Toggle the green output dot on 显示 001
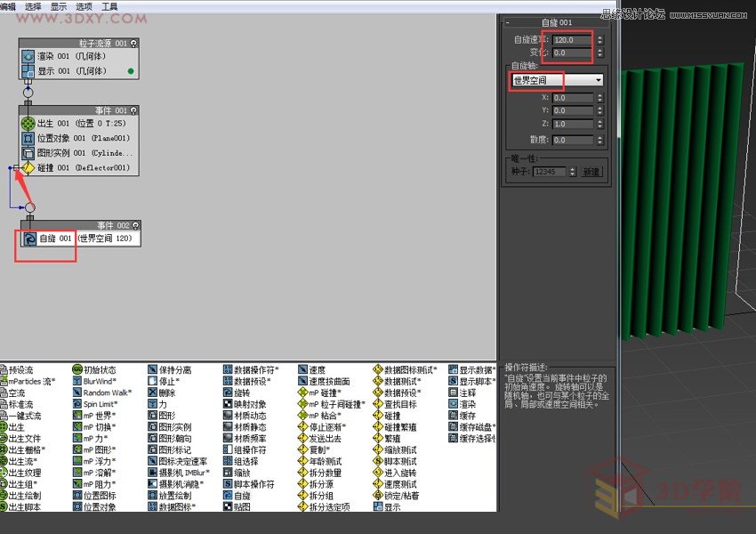 tap(129, 69)
